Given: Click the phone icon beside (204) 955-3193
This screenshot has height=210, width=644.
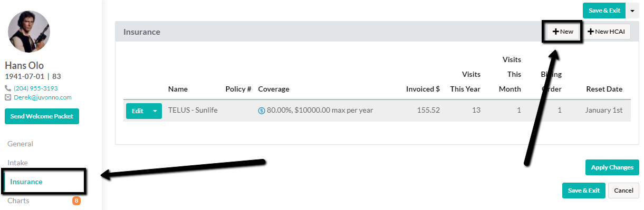Looking at the screenshot, I should coord(8,88).
